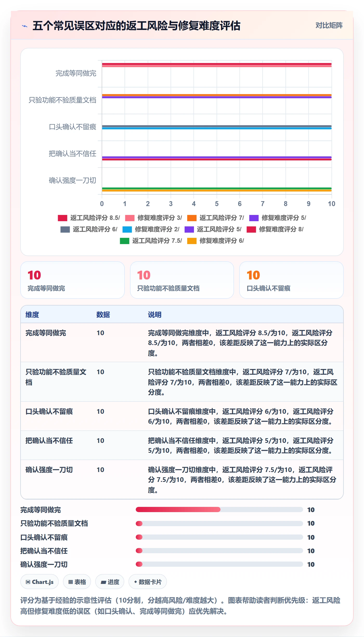Screen dimensions: 364x637
Task: Click the green bar in the chart's 确认强度一刀切 row
Action: click(217, 188)
